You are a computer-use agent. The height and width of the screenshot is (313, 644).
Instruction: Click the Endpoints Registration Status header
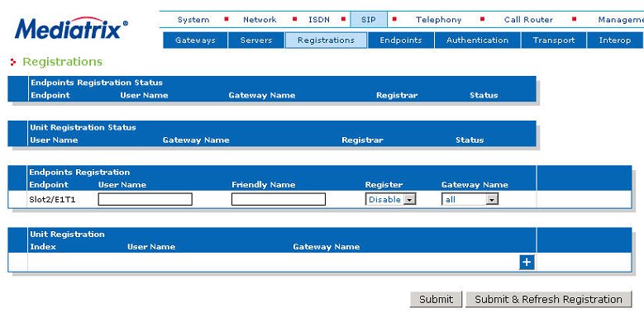[97, 83]
